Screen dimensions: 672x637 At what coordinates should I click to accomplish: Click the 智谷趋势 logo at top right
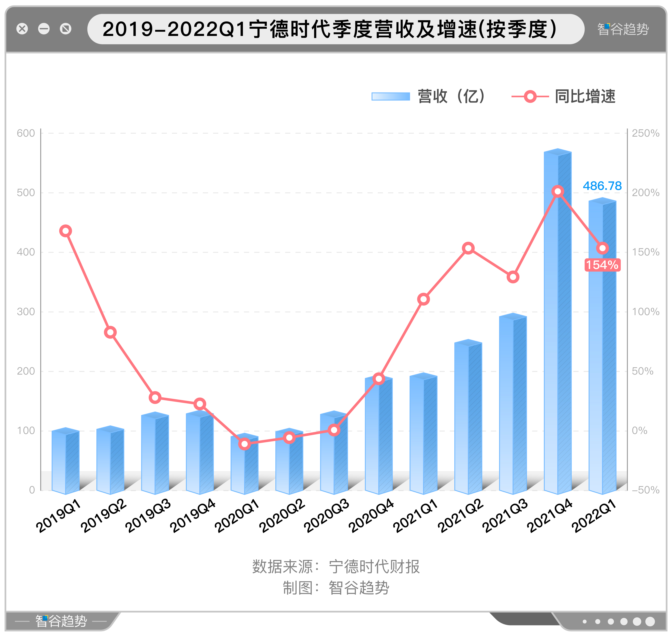coord(623,29)
